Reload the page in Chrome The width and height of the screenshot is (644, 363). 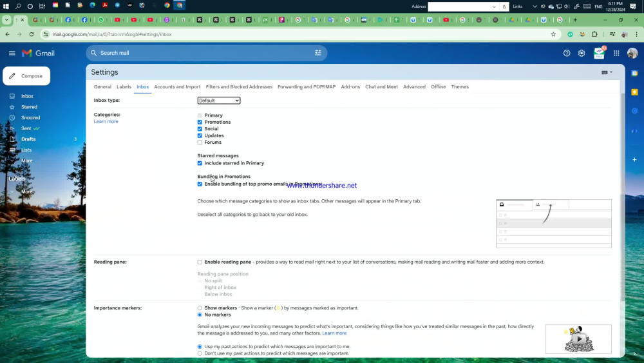coord(31,35)
